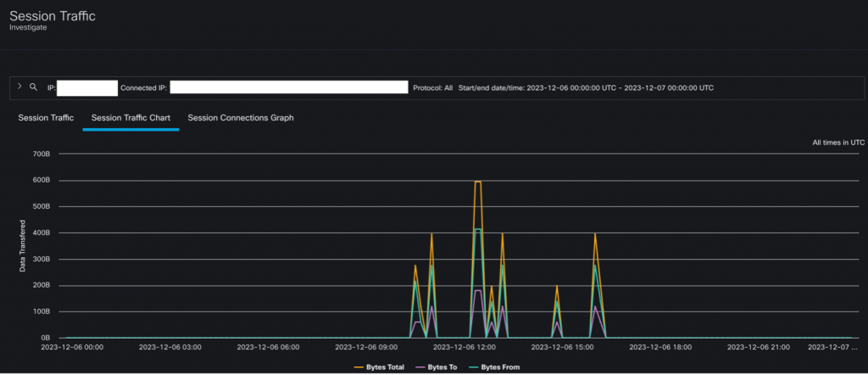The width and height of the screenshot is (868, 375).
Task: Select the Session Traffic Chart tab
Action: click(x=131, y=118)
